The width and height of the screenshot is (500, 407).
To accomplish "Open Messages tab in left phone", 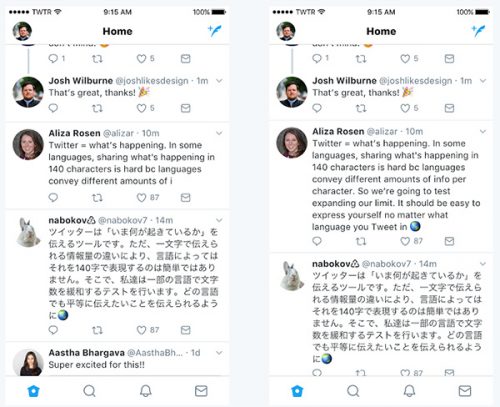I will click(x=201, y=391).
